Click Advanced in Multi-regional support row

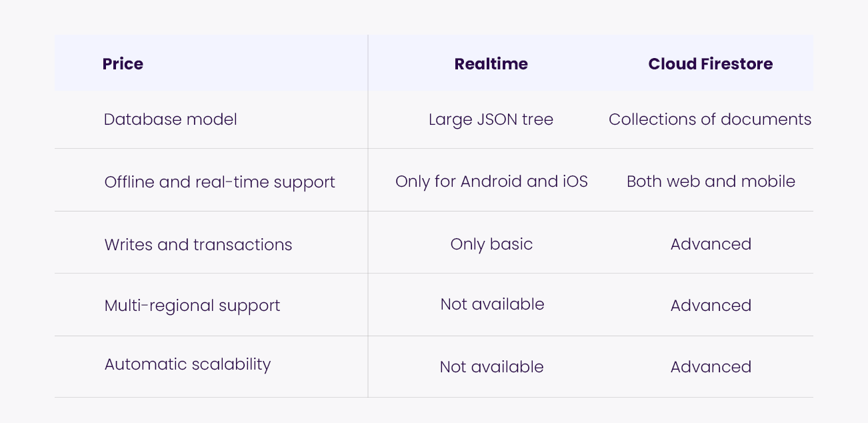click(711, 306)
